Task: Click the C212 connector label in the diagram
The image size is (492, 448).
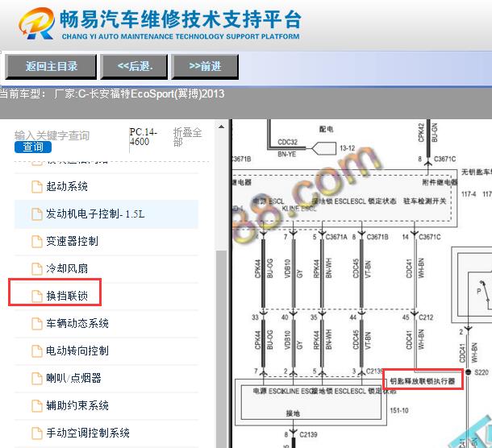Action: pos(426,317)
